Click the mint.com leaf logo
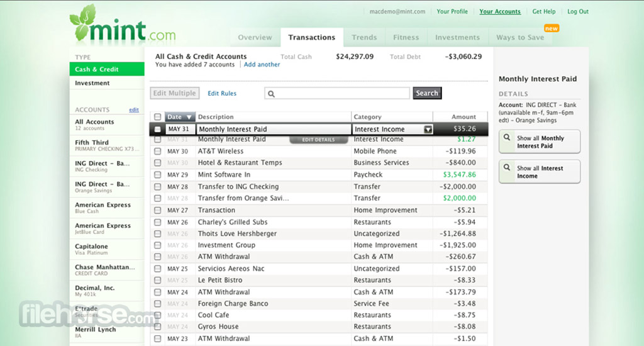 click(x=123, y=24)
